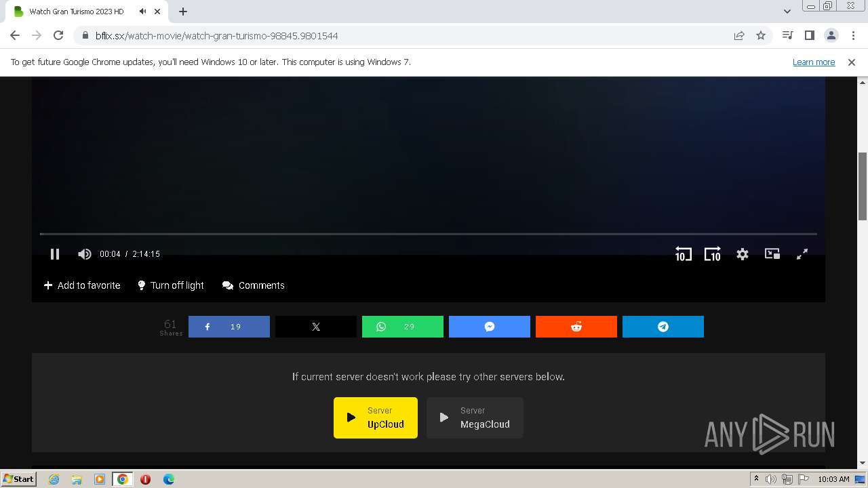Image resolution: width=868 pixels, height=488 pixels.
Task: Select Server UpCloud
Action: coord(376,418)
